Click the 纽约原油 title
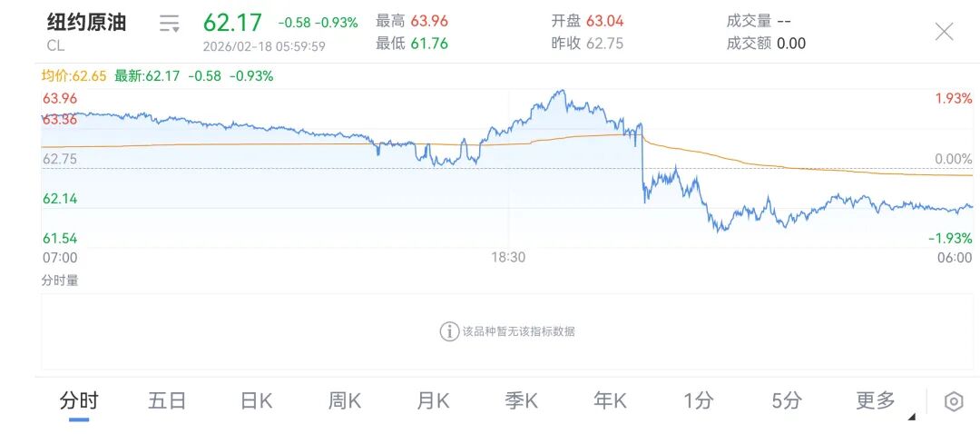Screen dimensions: 980x434 click(x=87, y=23)
